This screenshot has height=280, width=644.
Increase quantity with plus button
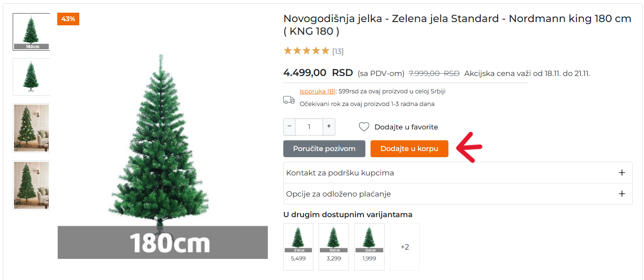[329, 127]
